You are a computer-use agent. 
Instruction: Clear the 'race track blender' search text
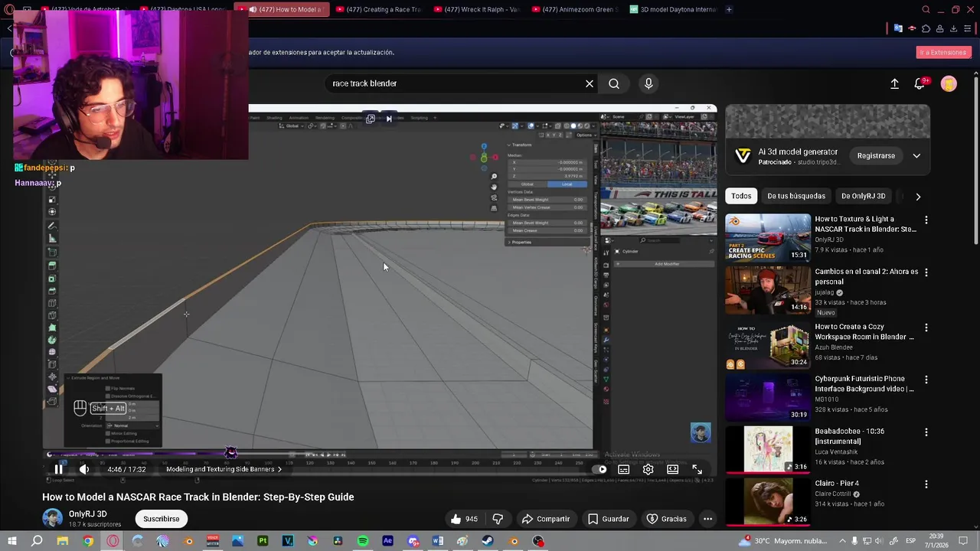click(590, 83)
